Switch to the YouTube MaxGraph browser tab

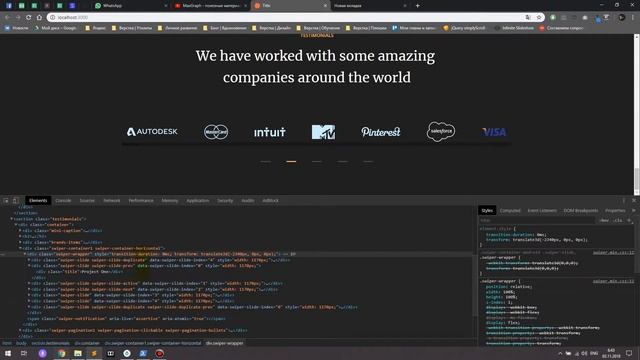[x=210, y=6]
